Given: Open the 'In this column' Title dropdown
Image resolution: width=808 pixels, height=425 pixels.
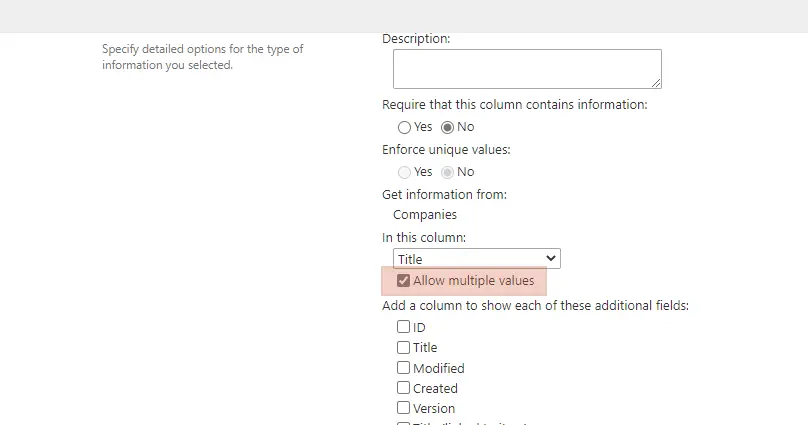Looking at the screenshot, I should [477, 259].
